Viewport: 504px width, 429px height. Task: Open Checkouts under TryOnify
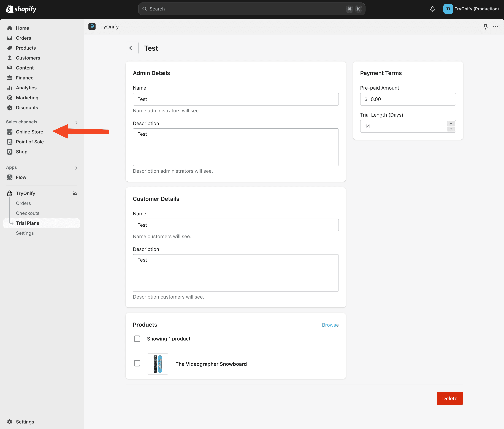[28, 213]
